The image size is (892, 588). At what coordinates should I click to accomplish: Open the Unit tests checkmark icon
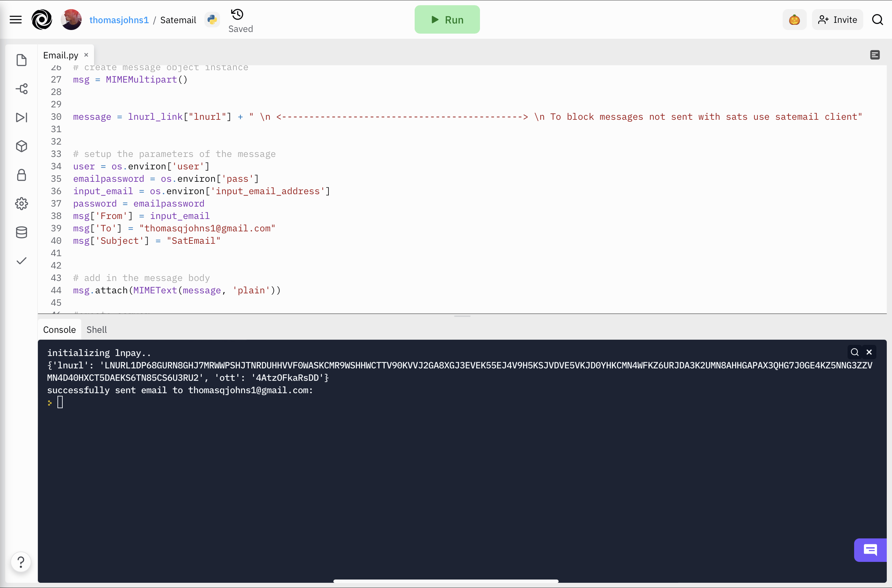coord(22,261)
